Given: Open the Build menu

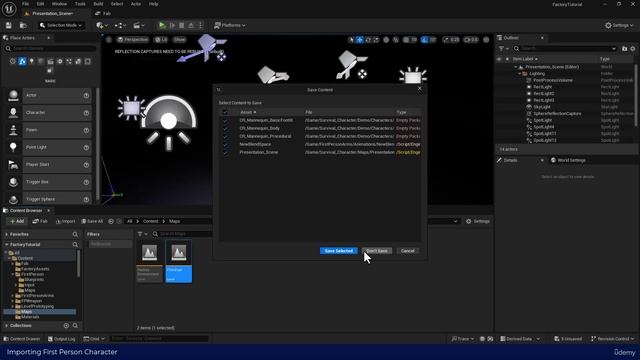Looking at the screenshot, I should point(98,4).
